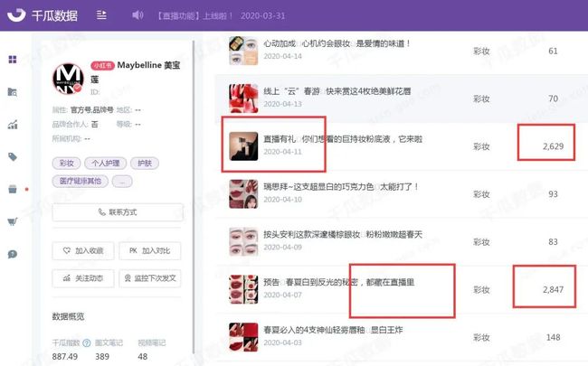
Task: Click value 2,847 in the 预告 row
Action: coord(553,289)
